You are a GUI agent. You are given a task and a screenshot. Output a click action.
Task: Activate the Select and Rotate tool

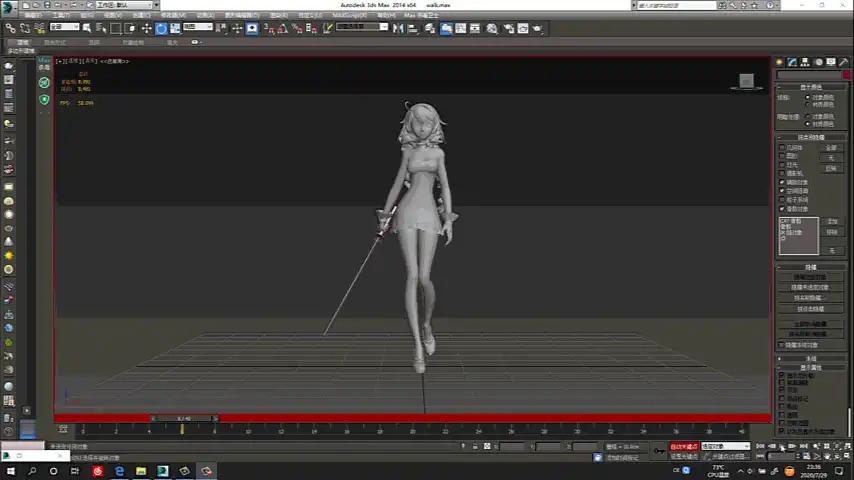coord(161,29)
